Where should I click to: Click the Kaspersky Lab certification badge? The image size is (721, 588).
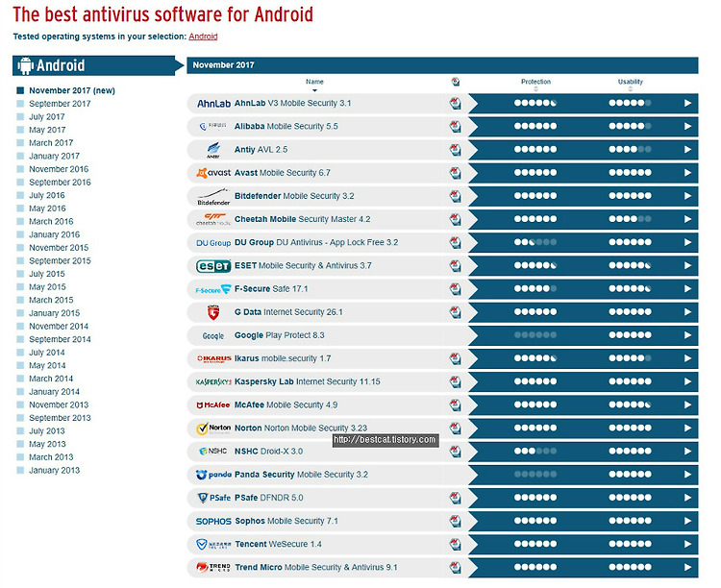pyautogui.click(x=456, y=381)
